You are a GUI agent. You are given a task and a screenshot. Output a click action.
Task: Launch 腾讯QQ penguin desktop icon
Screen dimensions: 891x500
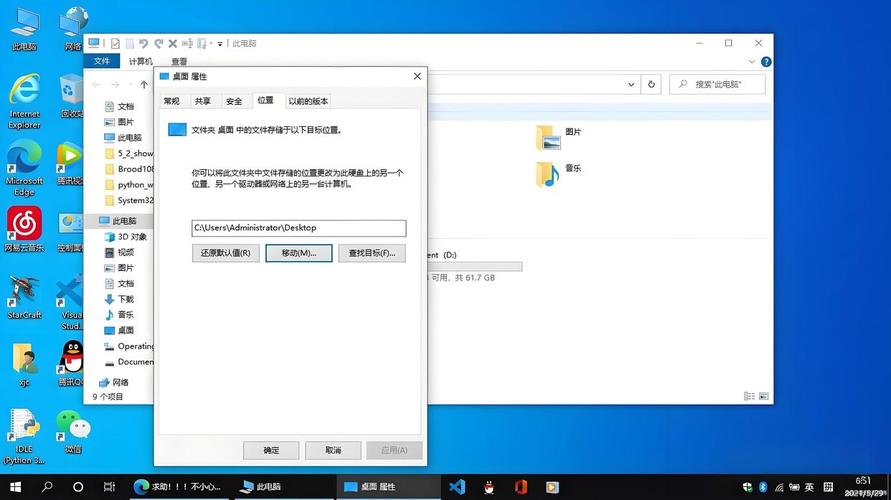coord(72,364)
